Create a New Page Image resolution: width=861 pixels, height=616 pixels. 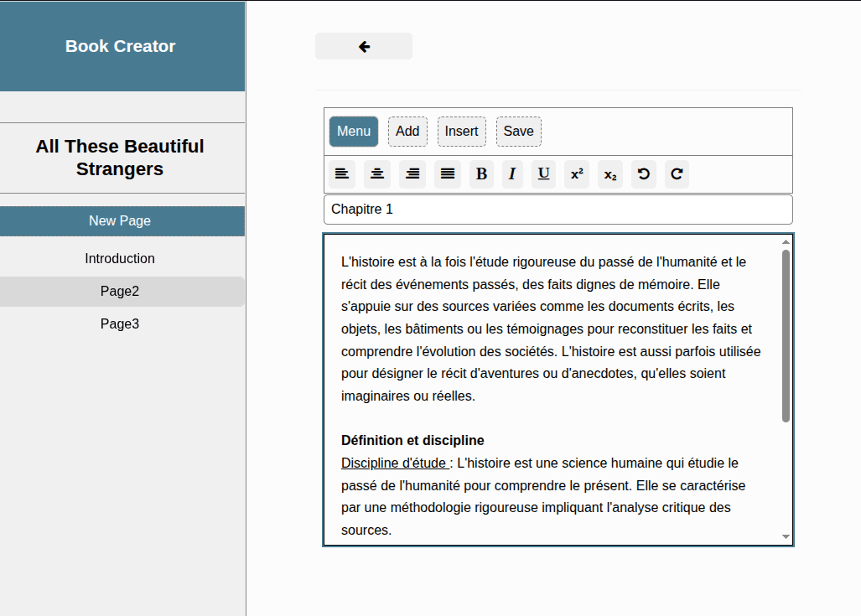pyautogui.click(x=120, y=221)
